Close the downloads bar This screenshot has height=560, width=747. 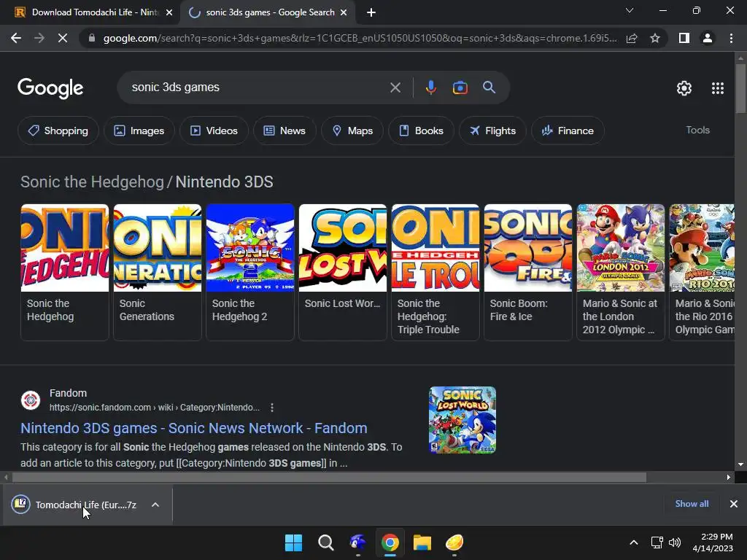tap(734, 504)
